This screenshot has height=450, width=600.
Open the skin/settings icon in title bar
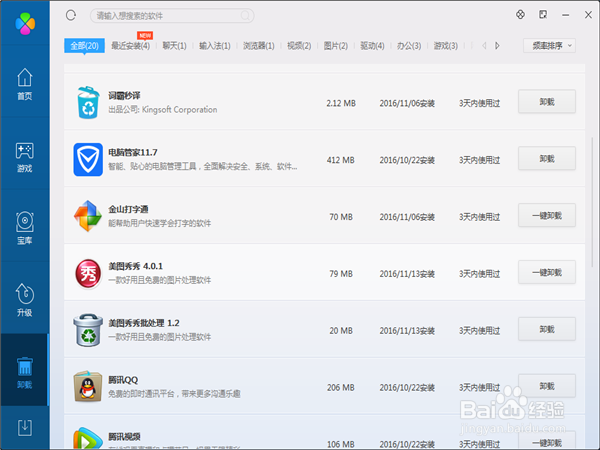point(520,15)
